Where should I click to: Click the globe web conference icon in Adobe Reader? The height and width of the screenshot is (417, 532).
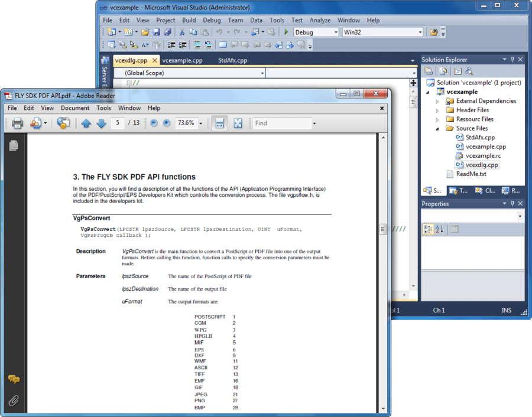[63, 123]
